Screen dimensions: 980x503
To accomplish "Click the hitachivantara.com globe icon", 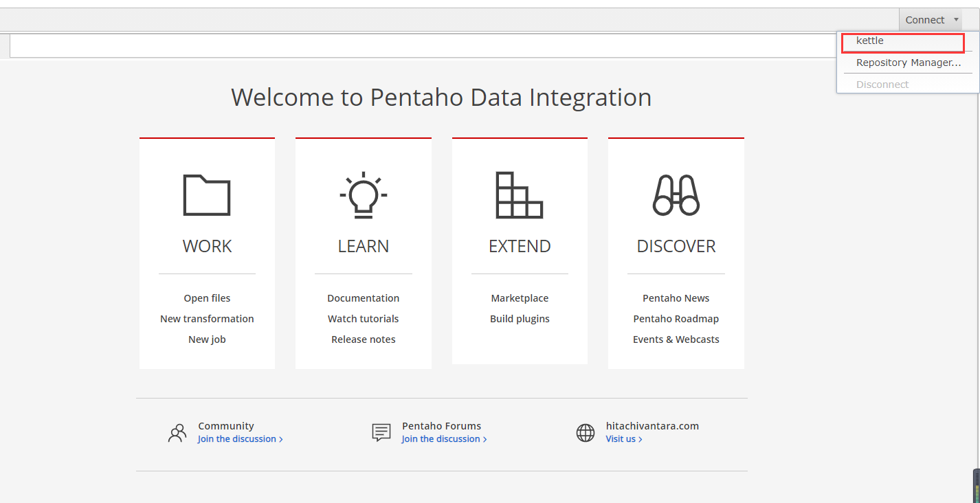I will coord(586,433).
